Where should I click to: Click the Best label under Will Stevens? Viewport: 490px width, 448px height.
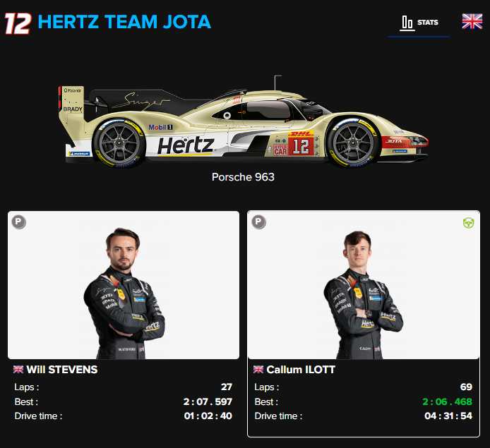(x=26, y=402)
